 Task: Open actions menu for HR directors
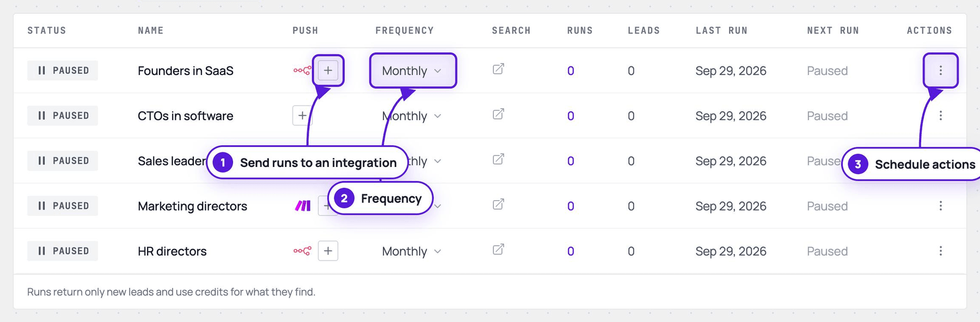[x=940, y=251]
